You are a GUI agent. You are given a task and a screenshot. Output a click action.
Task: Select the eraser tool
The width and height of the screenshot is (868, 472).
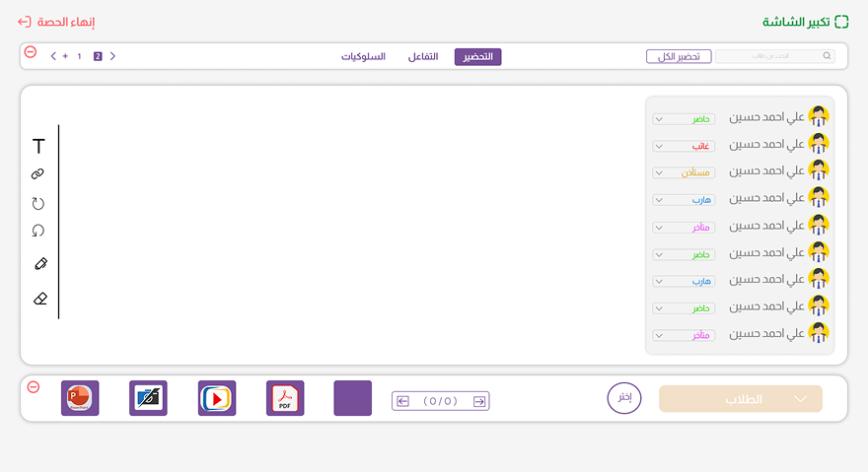(39, 299)
